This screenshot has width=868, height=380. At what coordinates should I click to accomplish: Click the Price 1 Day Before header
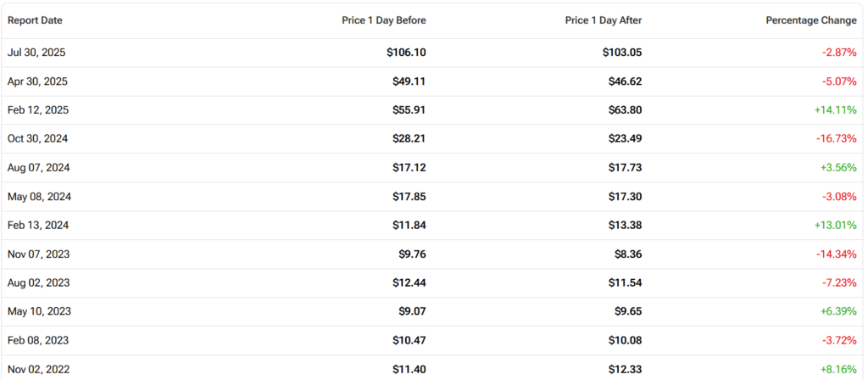click(383, 20)
